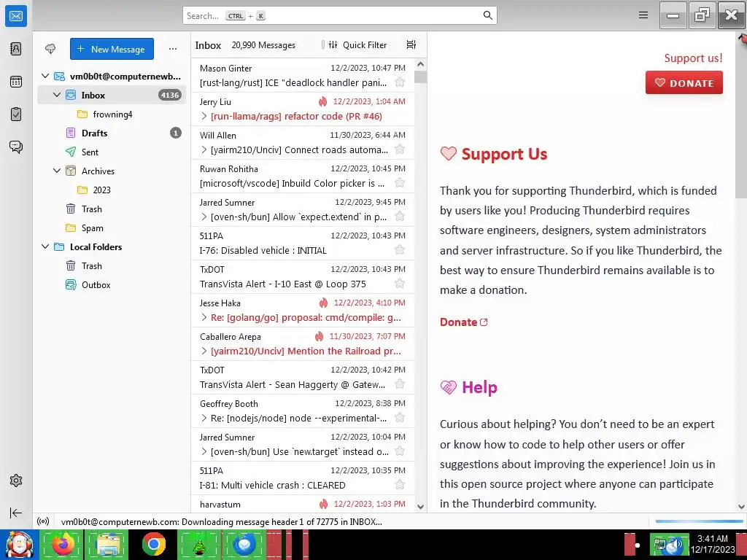Select the Sent folder
Viewport: 747px width, 560px height.
[x=112, y=152]
